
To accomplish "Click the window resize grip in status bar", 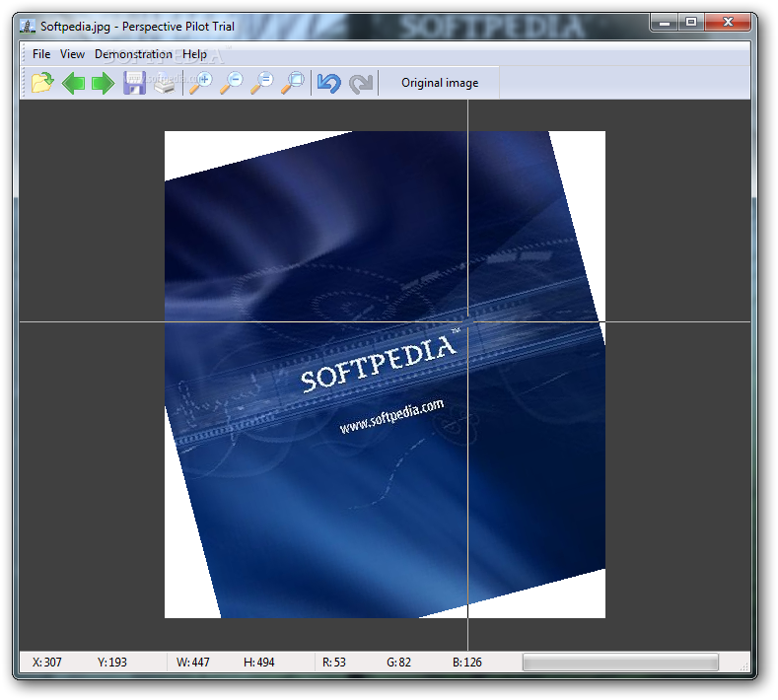I will [743, 666].
